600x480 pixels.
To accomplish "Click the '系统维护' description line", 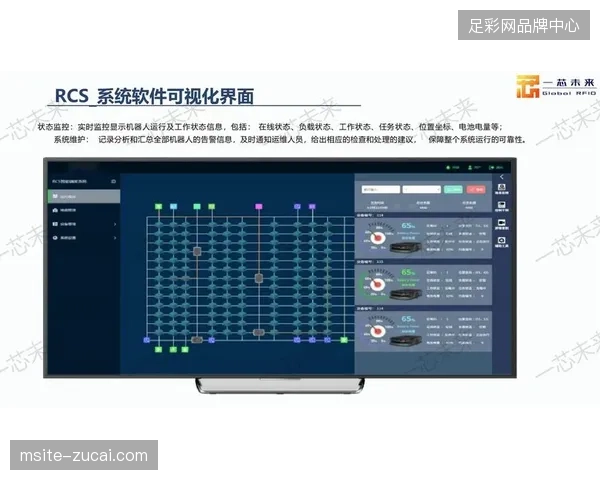I will pyautogui.click(x=290, y=140).
